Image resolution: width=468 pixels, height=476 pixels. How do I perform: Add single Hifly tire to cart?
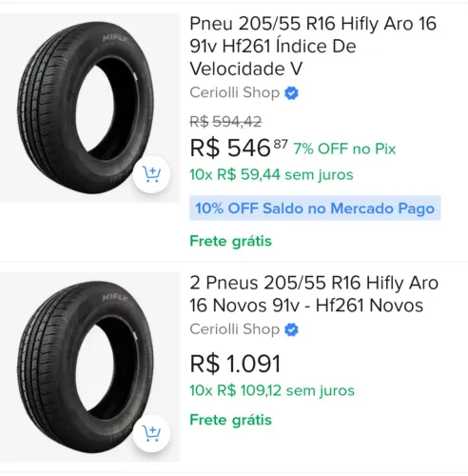[x=151, y=174]
